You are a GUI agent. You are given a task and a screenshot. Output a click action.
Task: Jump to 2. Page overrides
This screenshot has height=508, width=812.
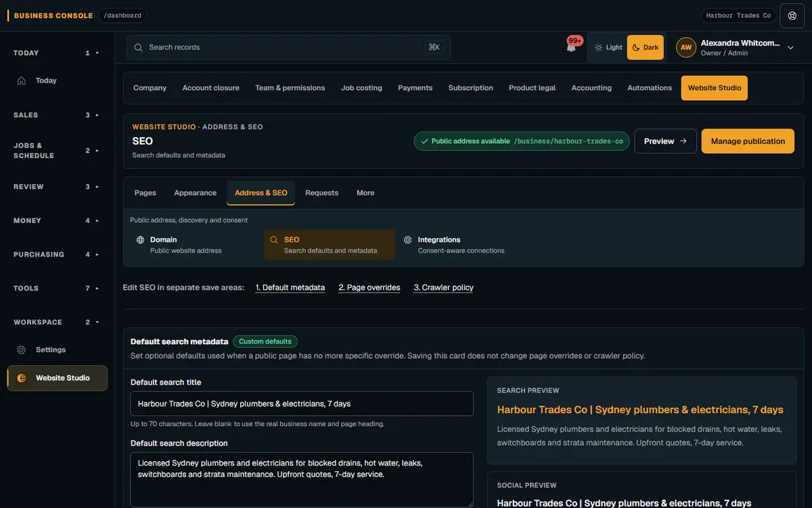click(x=369, y=288)
